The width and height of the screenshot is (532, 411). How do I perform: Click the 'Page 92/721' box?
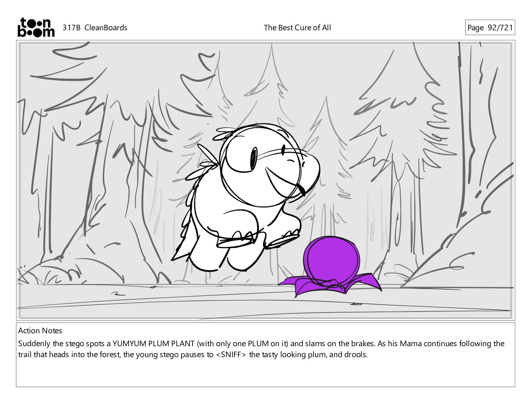click(x=490, y=28)
